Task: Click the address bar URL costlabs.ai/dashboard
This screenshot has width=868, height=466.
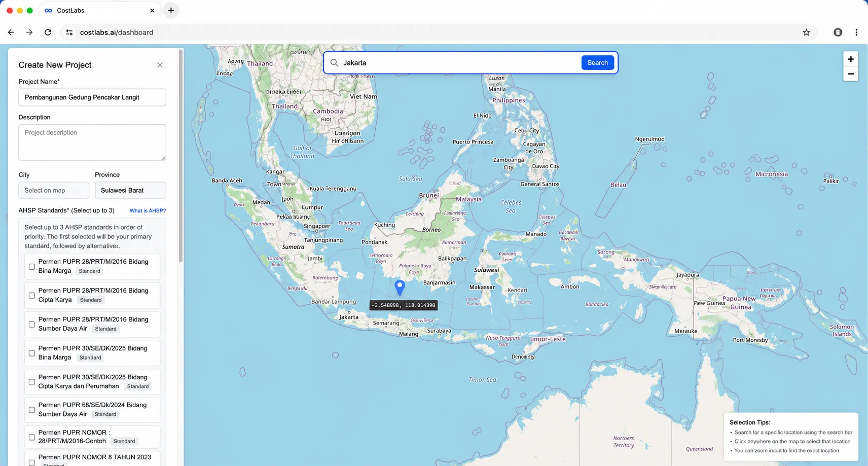Action: click(x=117, y=32)
